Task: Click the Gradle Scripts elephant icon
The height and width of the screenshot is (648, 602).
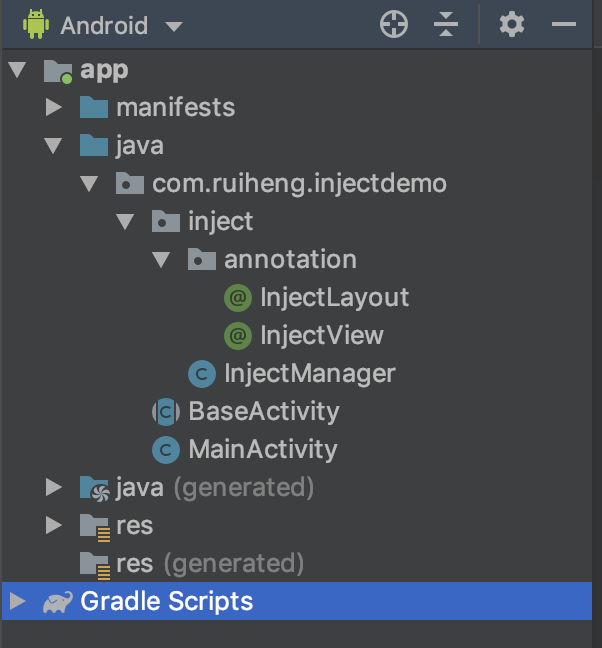Action: point(57,602)
